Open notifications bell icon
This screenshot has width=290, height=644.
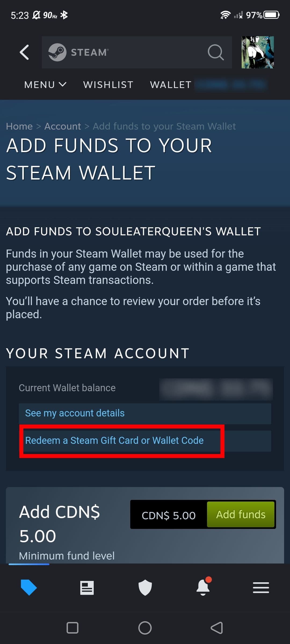click(203, 587)
